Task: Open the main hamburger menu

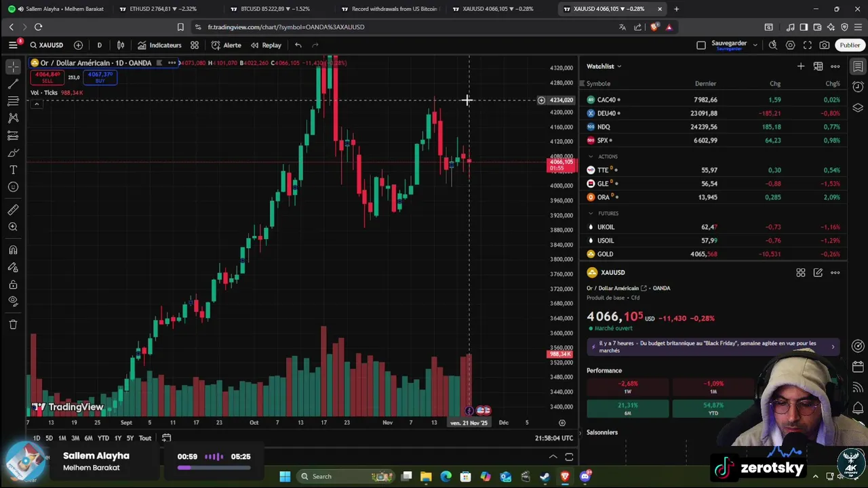Action: tap(13, 45)
